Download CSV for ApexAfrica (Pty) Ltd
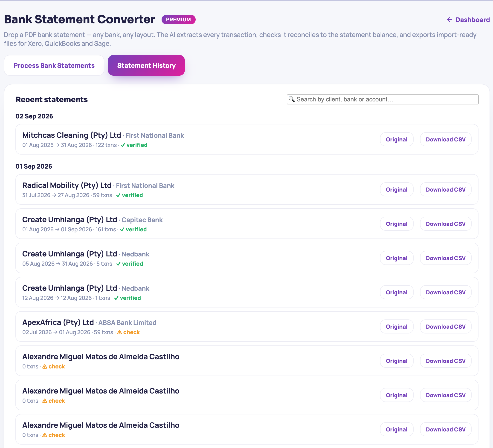The image size is (493, 448). (446, 327)
